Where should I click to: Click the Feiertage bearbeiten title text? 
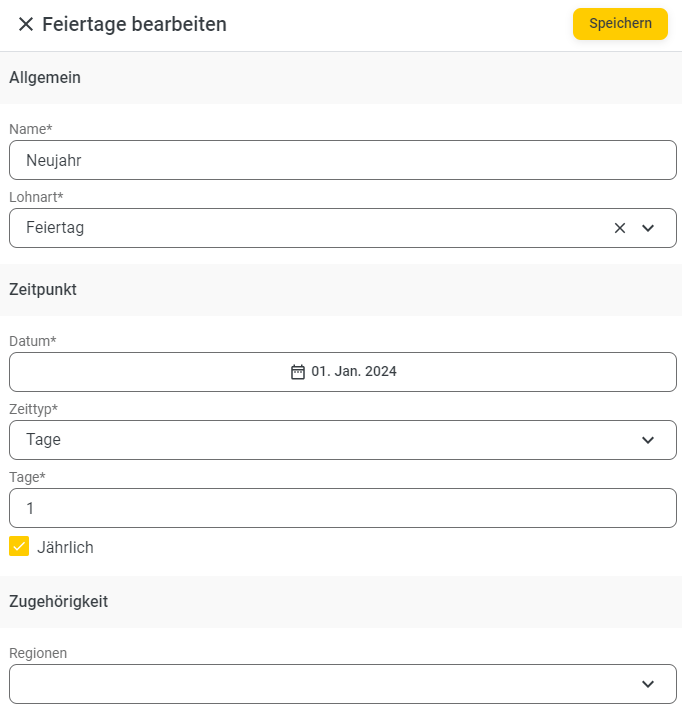pyautogui.click(x=134, y=24)
